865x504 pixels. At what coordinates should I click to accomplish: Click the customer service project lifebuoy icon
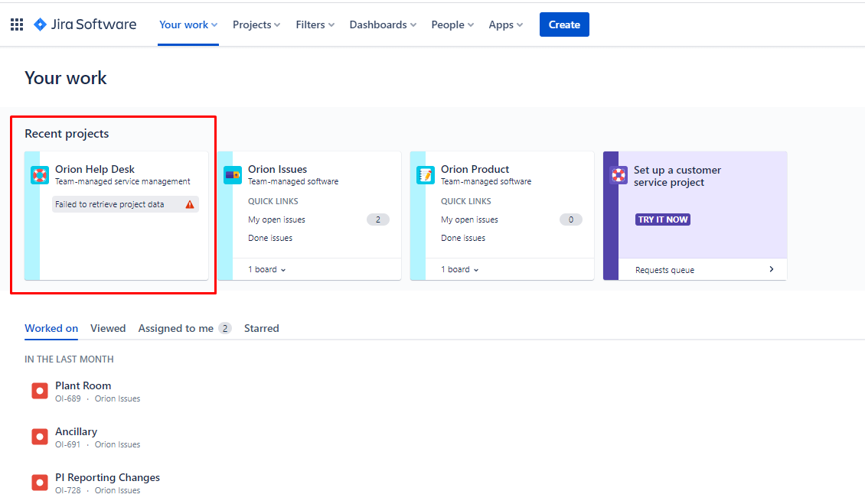point(619,175)
